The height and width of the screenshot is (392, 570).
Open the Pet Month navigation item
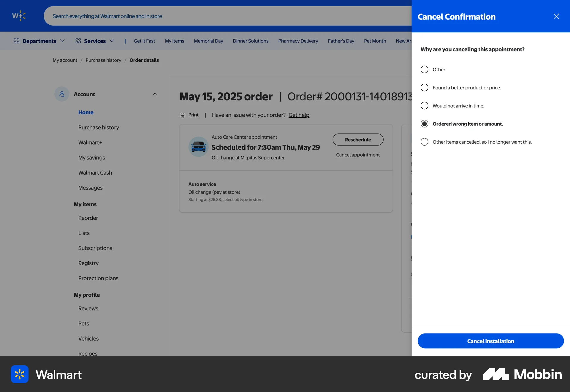click(375, 41)
